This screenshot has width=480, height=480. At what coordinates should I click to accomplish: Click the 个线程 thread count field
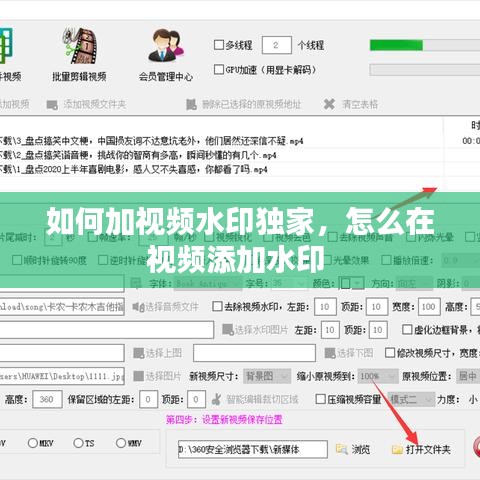(277, 45)
